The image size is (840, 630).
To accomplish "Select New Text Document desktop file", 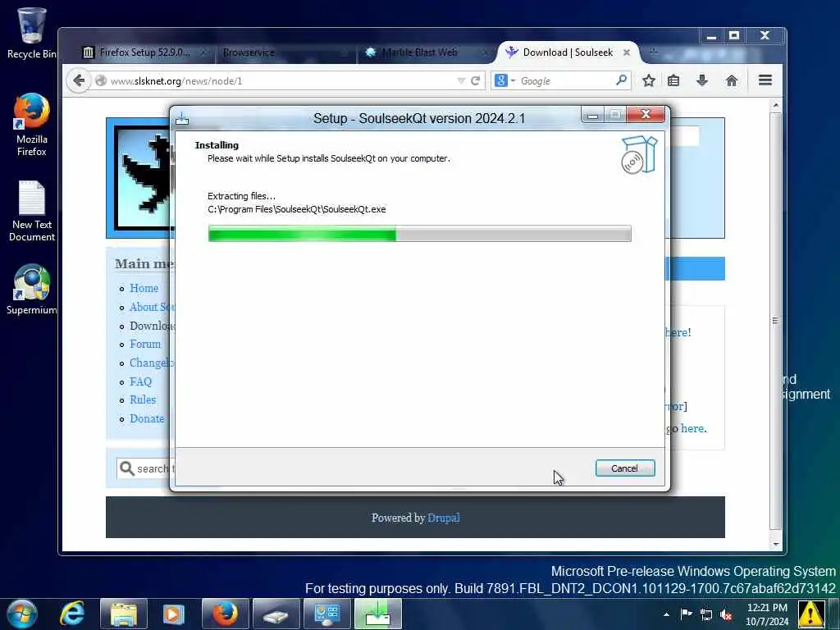I will (32, 211).
